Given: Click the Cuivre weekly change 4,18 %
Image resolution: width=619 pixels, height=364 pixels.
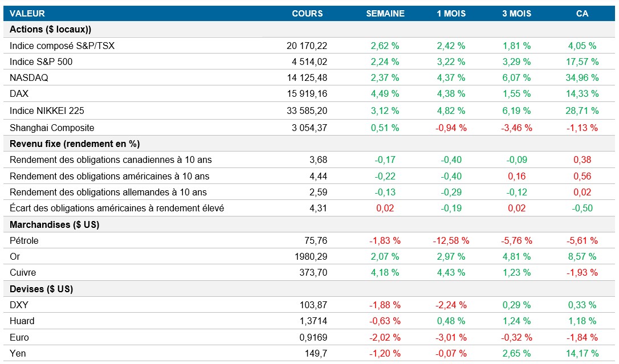Looking at the screenshot, I should (x=385, y=272).
